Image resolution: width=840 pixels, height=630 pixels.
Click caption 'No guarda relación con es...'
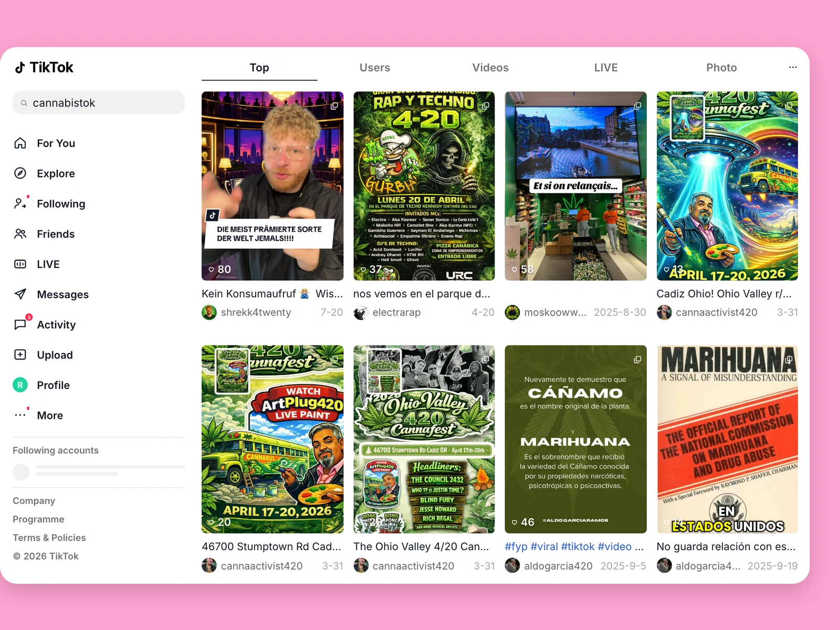pyautogui.click(x=726, y=547)
